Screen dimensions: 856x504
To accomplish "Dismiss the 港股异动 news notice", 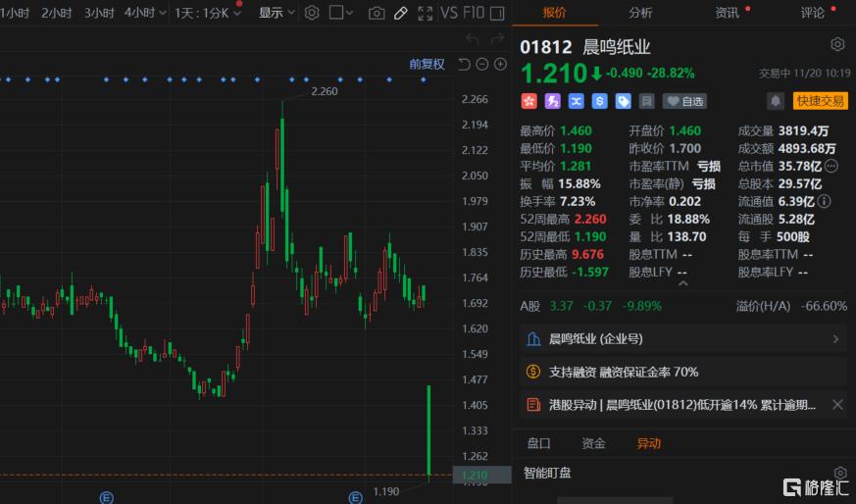I will [x=837, y=405].
